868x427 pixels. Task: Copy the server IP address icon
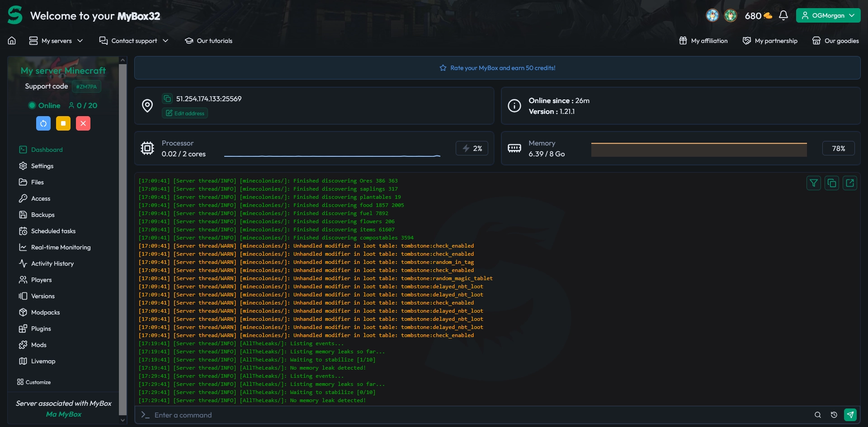[x=167, y=99]
